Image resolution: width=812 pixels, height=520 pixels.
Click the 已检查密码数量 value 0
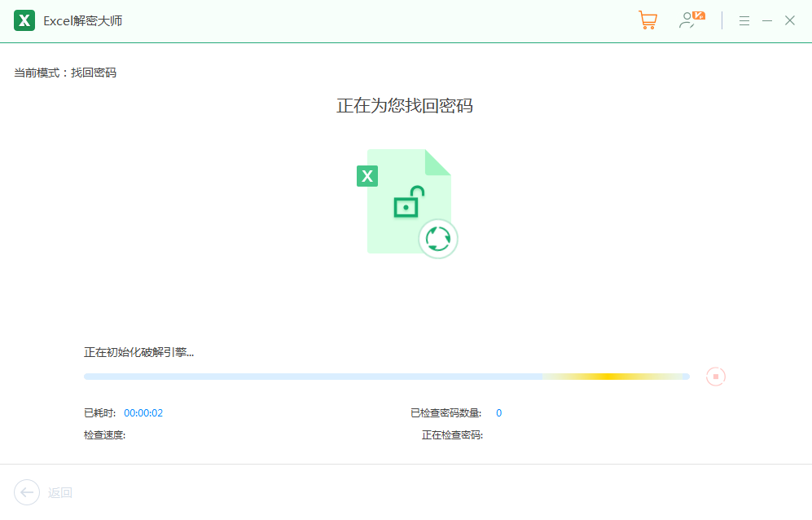tap(498, 413)
